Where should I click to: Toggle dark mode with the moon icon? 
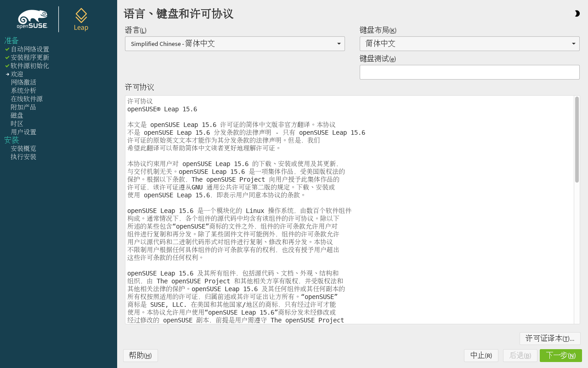(x=577, y=13)
